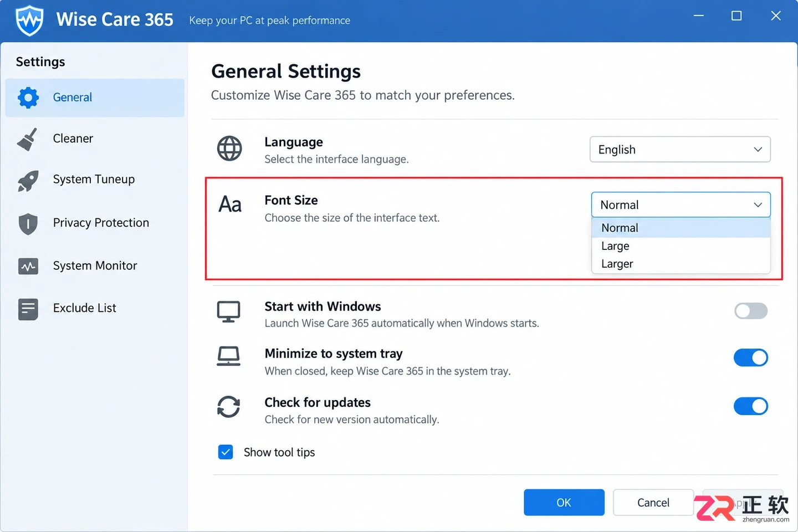The height and width of the screenshot is (532, 798).
Task: Open the Exclude List section
Action: click(95, 308)
